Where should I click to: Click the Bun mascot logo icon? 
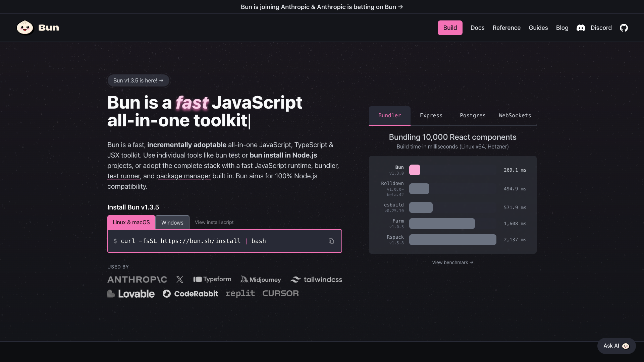click(25, 27)
